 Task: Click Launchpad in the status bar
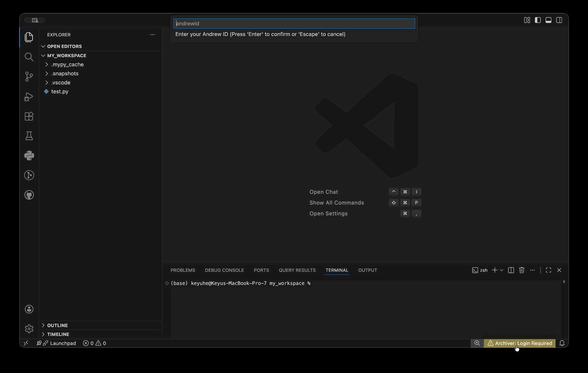(x=63, y=343)
